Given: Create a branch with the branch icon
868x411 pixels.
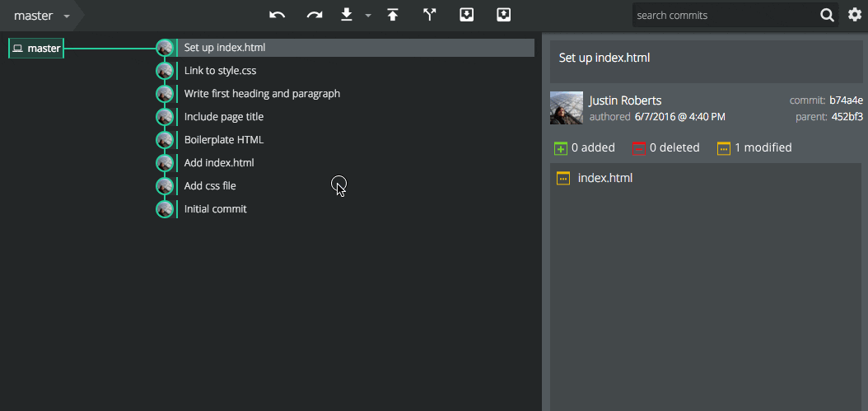Looking at the screenshot, I should (430, 15).
